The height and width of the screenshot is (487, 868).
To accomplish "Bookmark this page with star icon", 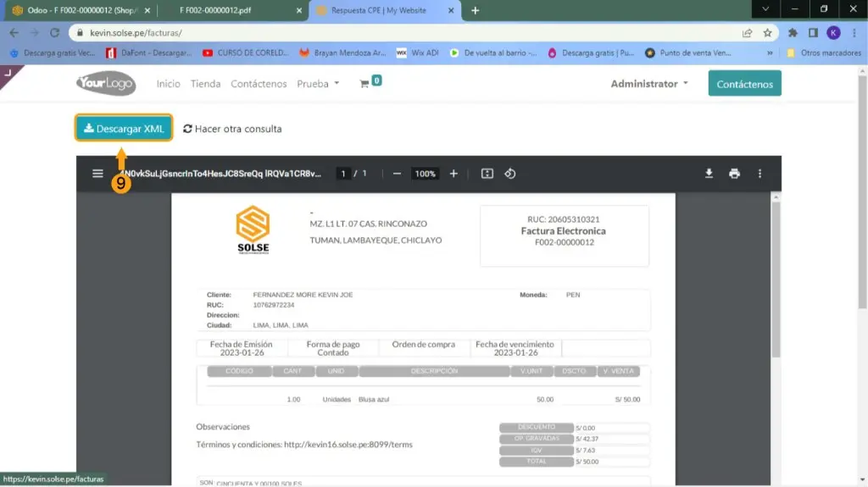I will [x=767, y=33].
